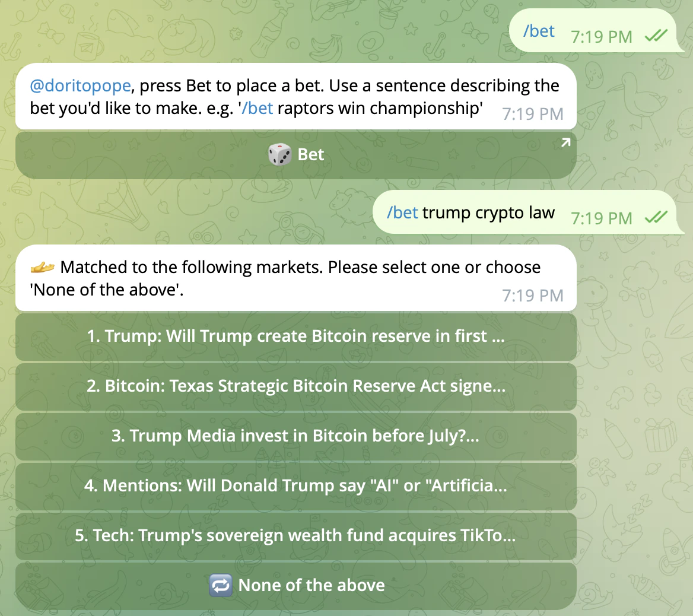Viewport: 693px width, 616px height.
Task: Select market 1 Trump Bitcoin reserve
Action: [x=295, y=336]
